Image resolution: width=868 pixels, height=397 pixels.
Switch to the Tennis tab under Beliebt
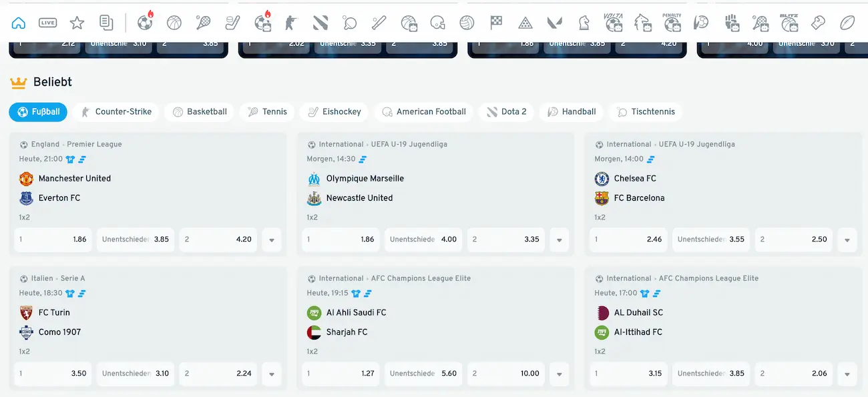coord(266,111)
